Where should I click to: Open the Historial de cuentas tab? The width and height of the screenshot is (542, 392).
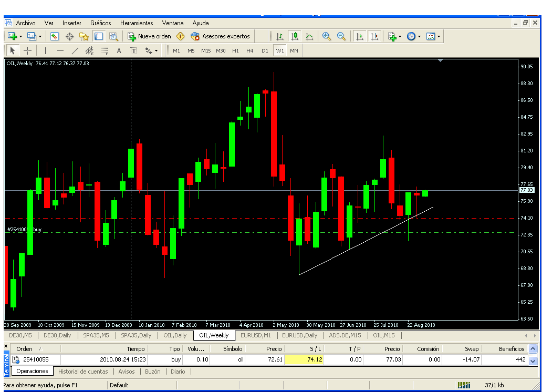tap(83, 372)
